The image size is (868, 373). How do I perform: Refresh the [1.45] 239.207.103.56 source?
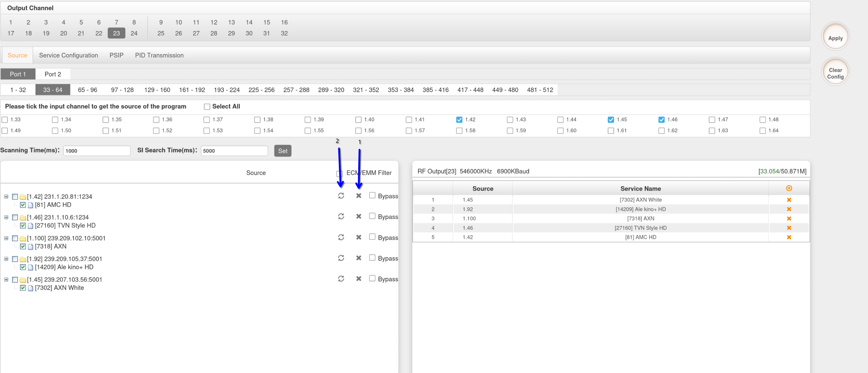341,279
